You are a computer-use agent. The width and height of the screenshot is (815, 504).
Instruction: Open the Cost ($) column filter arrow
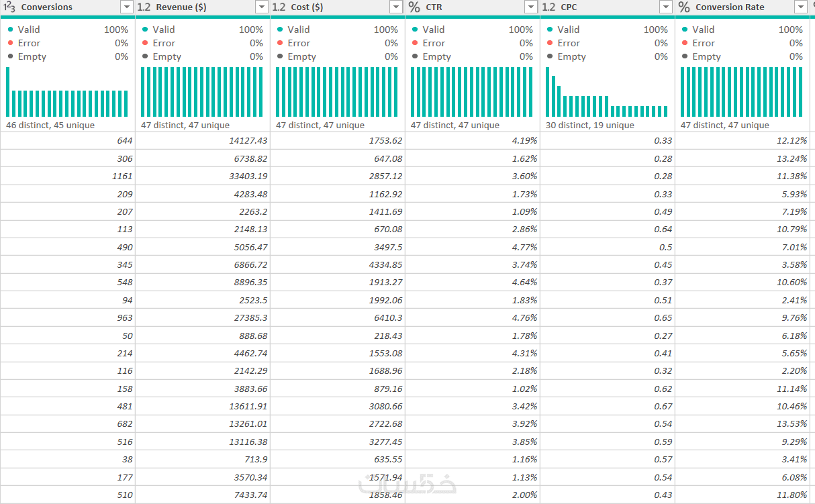pos(397,7)
